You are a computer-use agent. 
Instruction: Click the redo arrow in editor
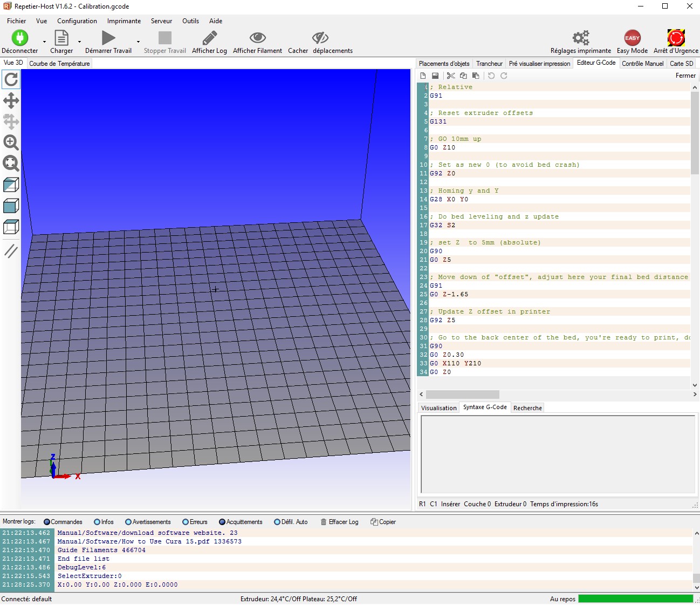[x=504, y=76]
